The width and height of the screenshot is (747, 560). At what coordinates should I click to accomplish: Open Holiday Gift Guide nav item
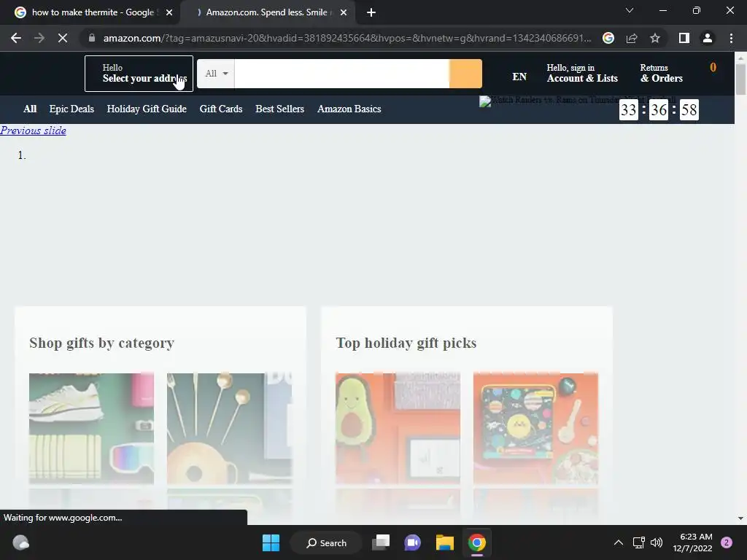[147, 109]
